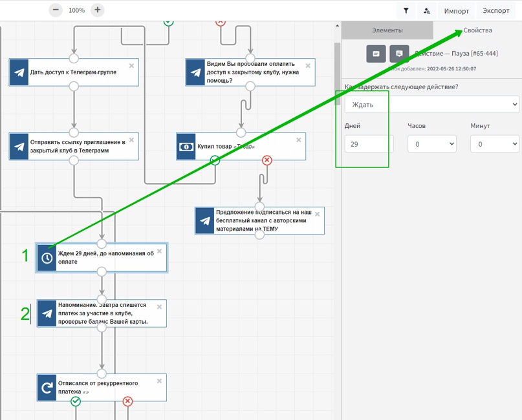Click the Импорт button
Viewport: 522px width, 420px height.
[457, 11]
